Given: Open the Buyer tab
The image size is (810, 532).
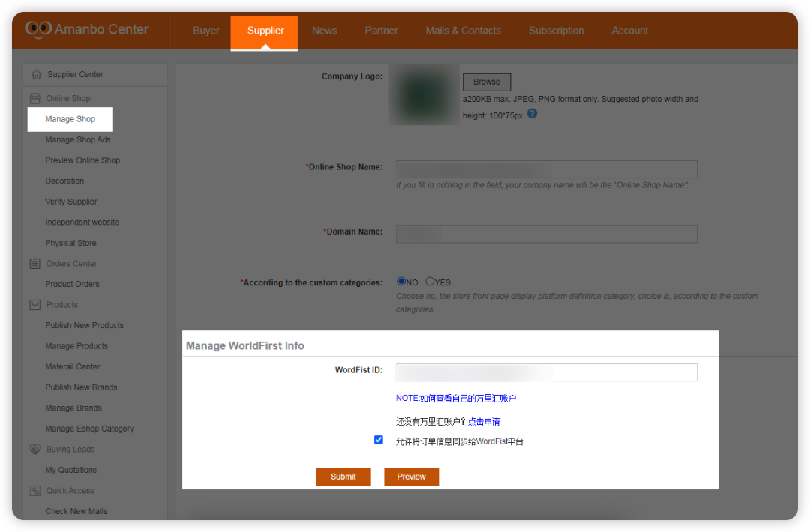Looking at the screenshot, I should coord(206,31).
